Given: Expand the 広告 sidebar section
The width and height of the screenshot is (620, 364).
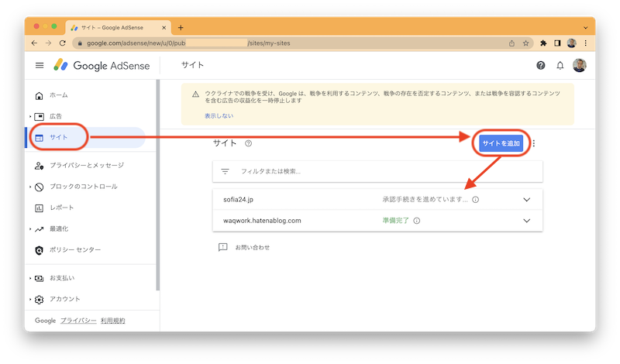Looking at the screenshot, I should point(30,117).
